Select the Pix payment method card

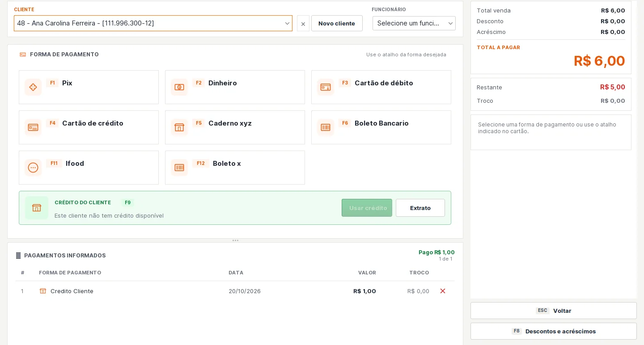coord(89,87)
